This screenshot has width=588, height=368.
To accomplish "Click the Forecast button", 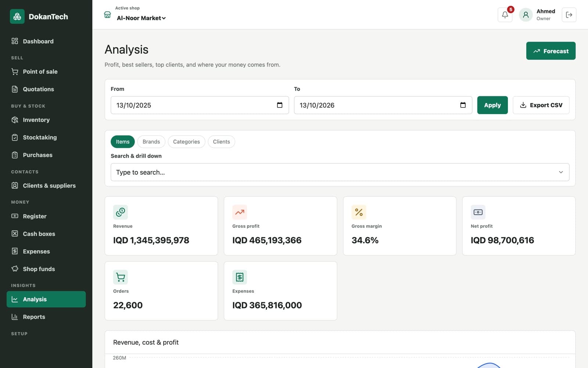I will (x=551, y=51).
